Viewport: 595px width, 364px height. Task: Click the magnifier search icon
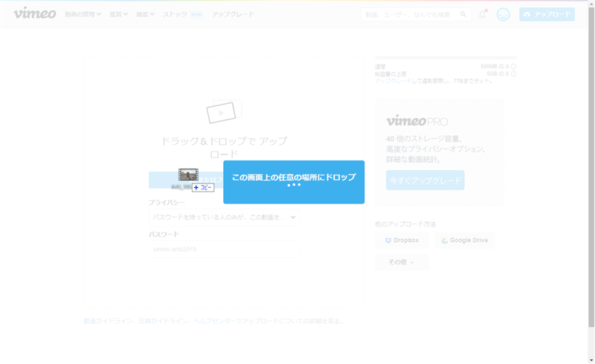pos(463,14)
